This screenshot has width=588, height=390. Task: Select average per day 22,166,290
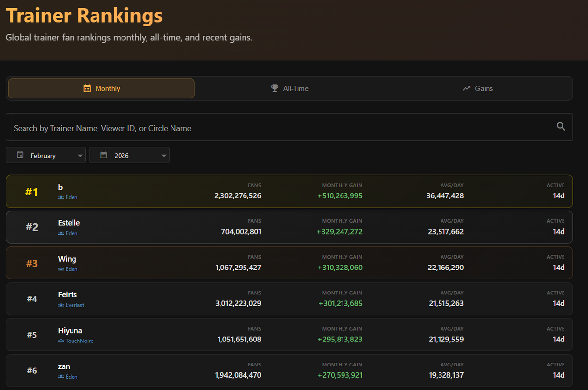[x=445, y=268]
